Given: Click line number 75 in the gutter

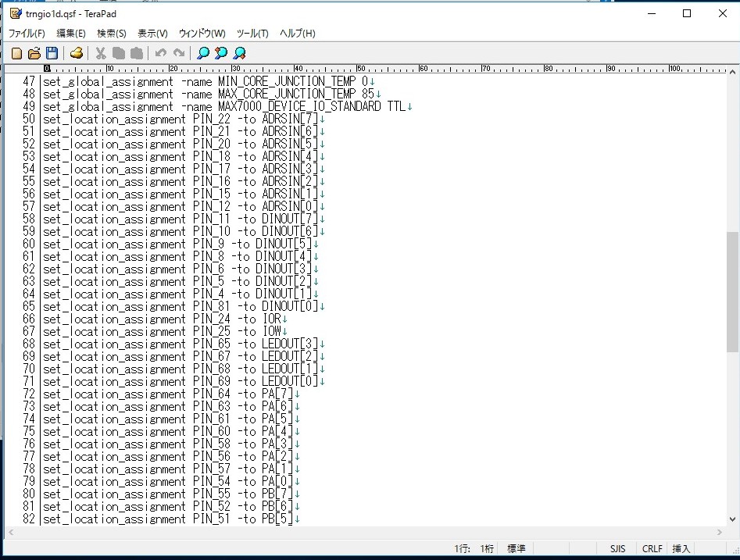Looking at the screenshot, I should pos(29,432).
